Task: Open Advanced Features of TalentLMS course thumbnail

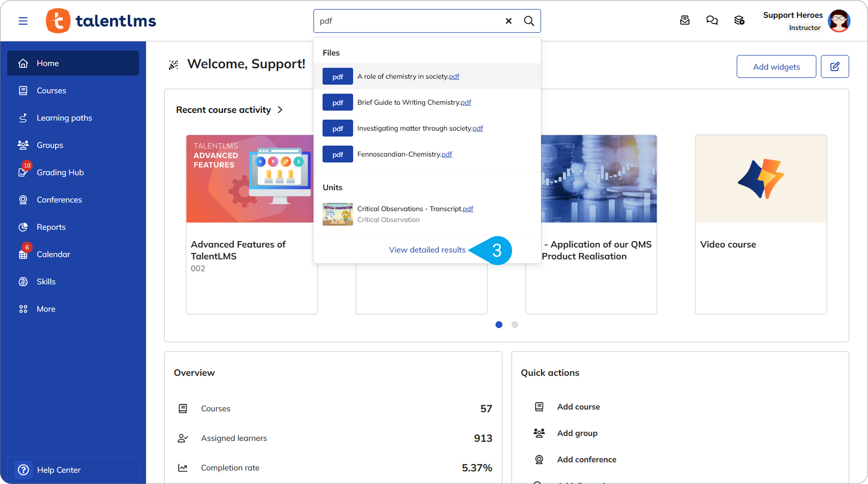Action: 250,179
